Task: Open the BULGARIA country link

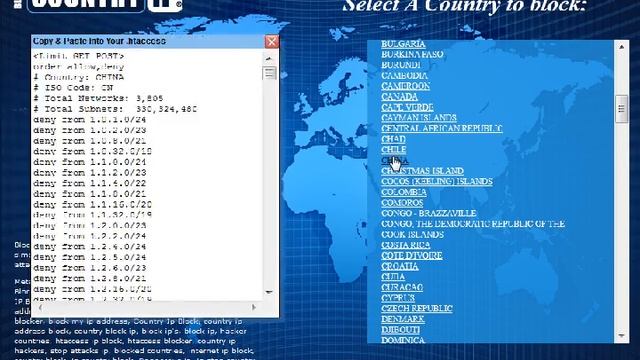Action: coord(403,44)
